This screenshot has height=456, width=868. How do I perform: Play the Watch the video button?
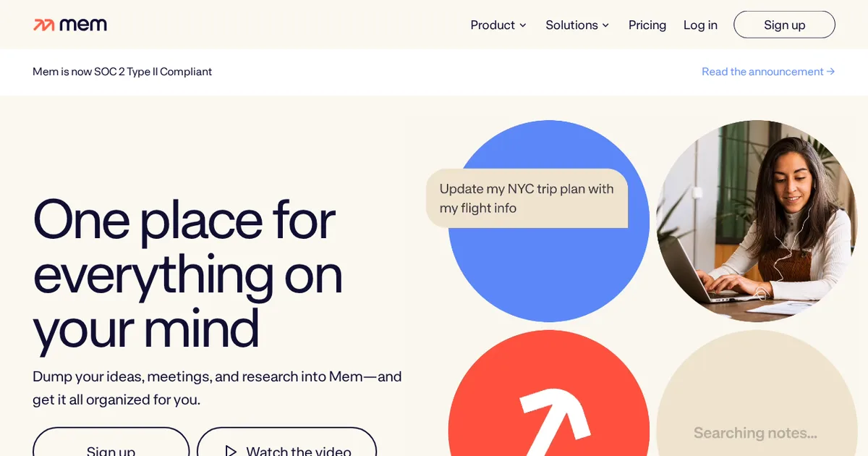click(x=287, y=442)
